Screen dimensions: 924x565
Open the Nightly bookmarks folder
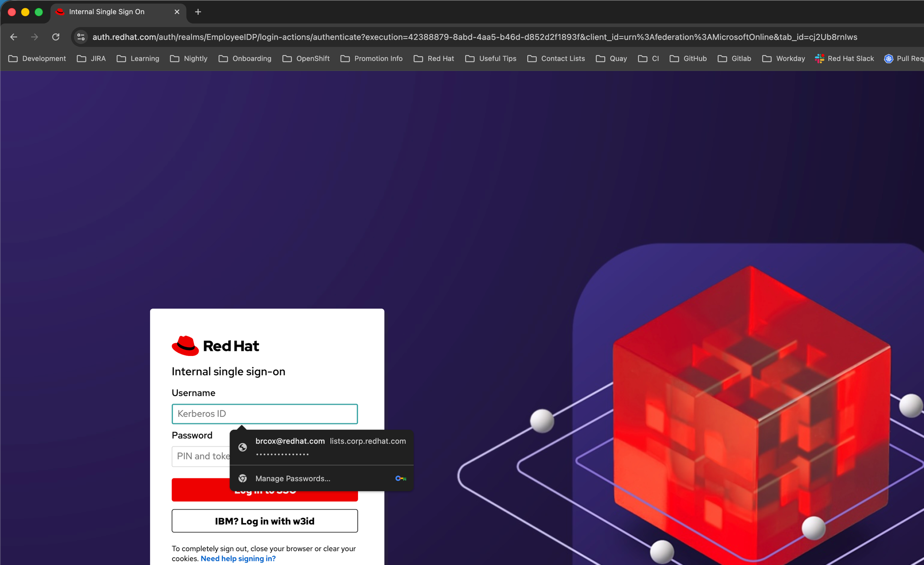click(x=189, y=59)
